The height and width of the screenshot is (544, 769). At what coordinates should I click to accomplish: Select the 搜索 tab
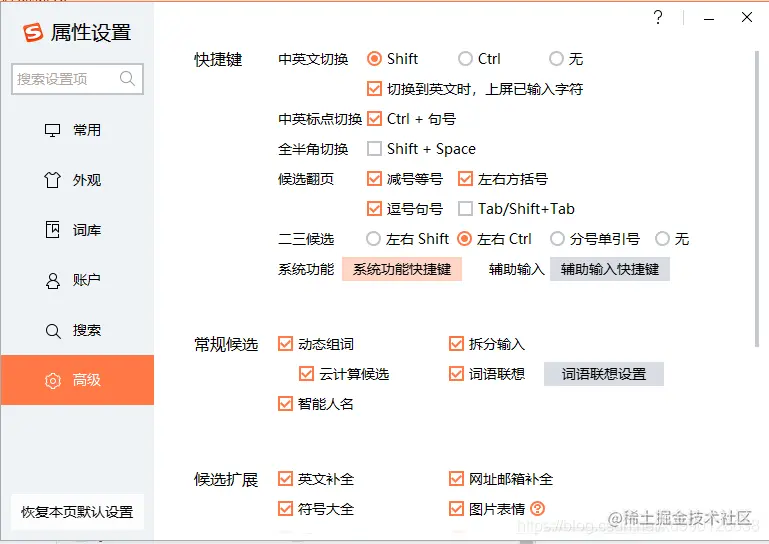77,331
